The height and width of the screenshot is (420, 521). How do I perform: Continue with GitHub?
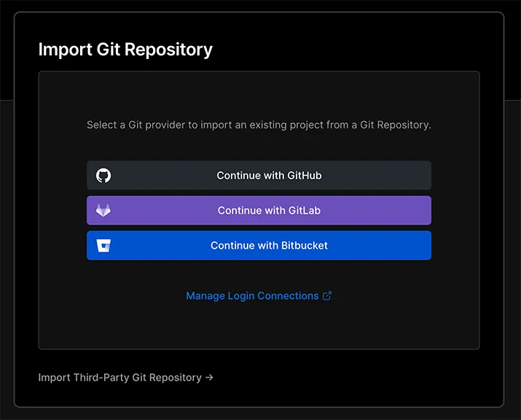(259, 175)
